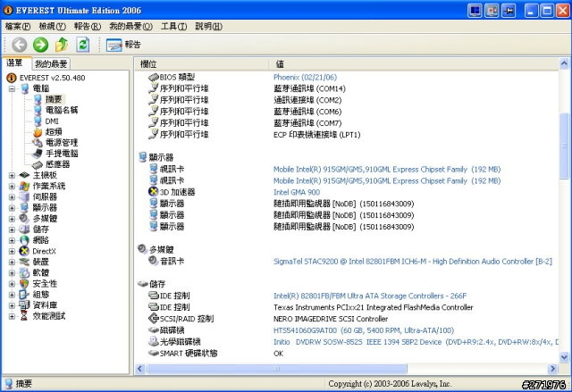The image size is (572, 392).
Task: Click the 光學磁碟機 disc icon
Action: (x=154, y=341)
